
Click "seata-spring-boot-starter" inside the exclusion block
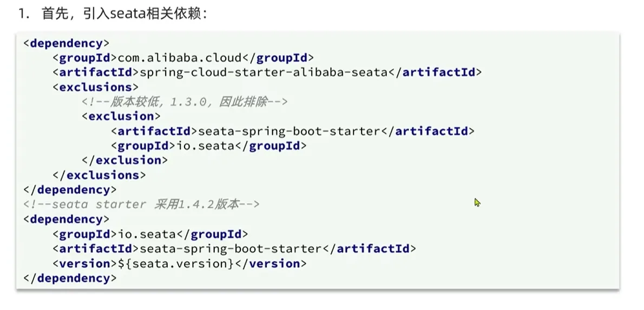point(287,131)
